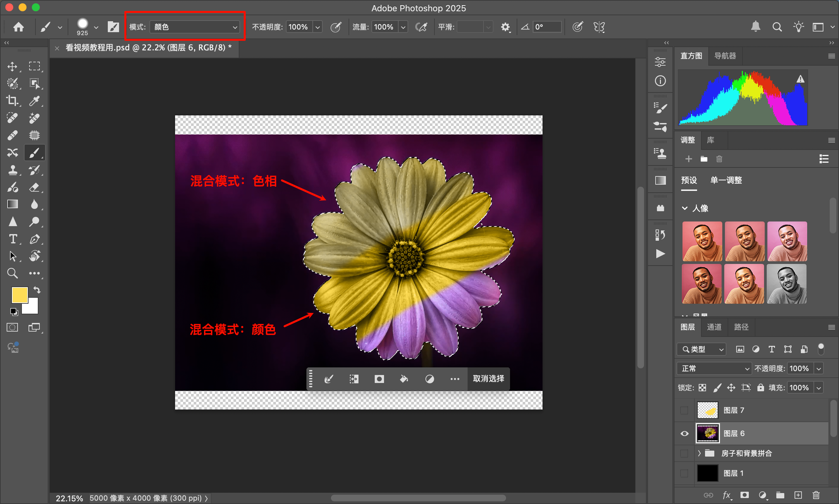The height and width of the screenshot is (504, 839).
Task: Select the Gradient tool
Action: [x=13, y=204]
